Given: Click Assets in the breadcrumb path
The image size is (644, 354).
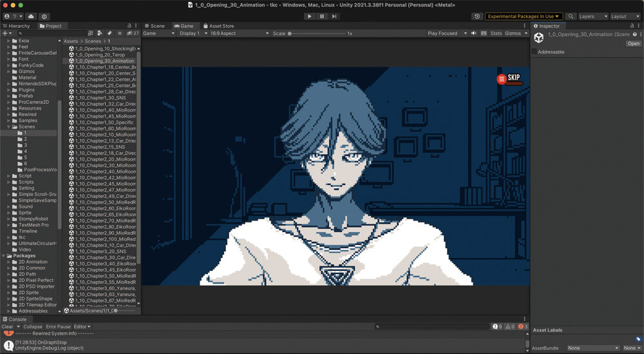Looking at the screenshot, I should coord(71,41).
